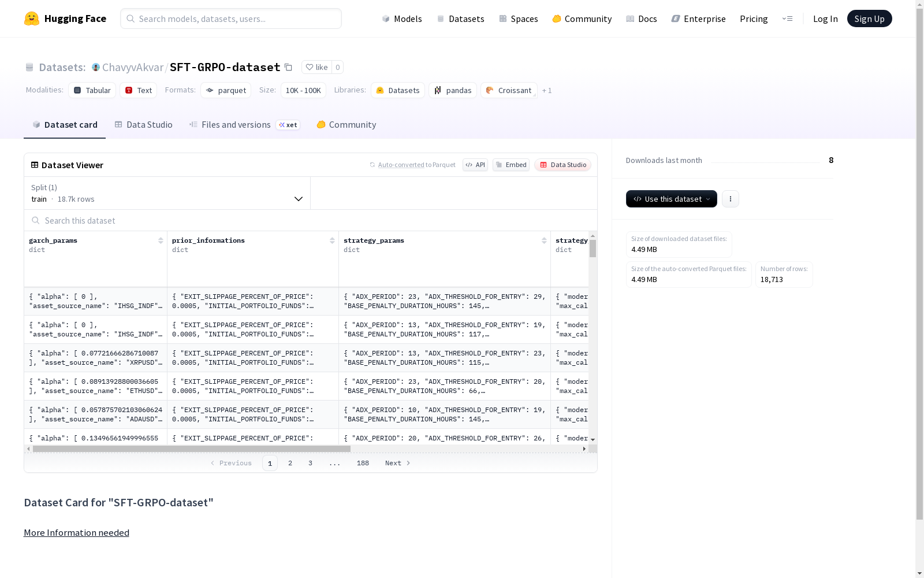Click the Datasets stack icon beside the title
The image size is (924, 578).
[29, 68]
